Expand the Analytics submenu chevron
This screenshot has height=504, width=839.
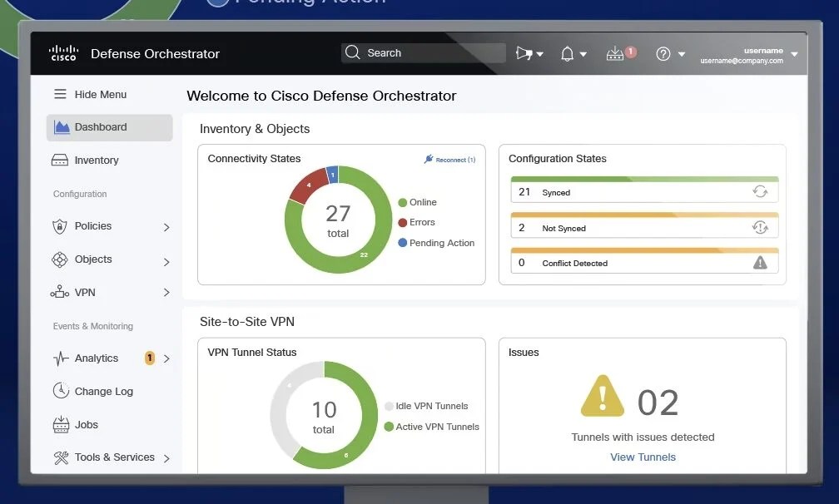[x=166, y=358]
